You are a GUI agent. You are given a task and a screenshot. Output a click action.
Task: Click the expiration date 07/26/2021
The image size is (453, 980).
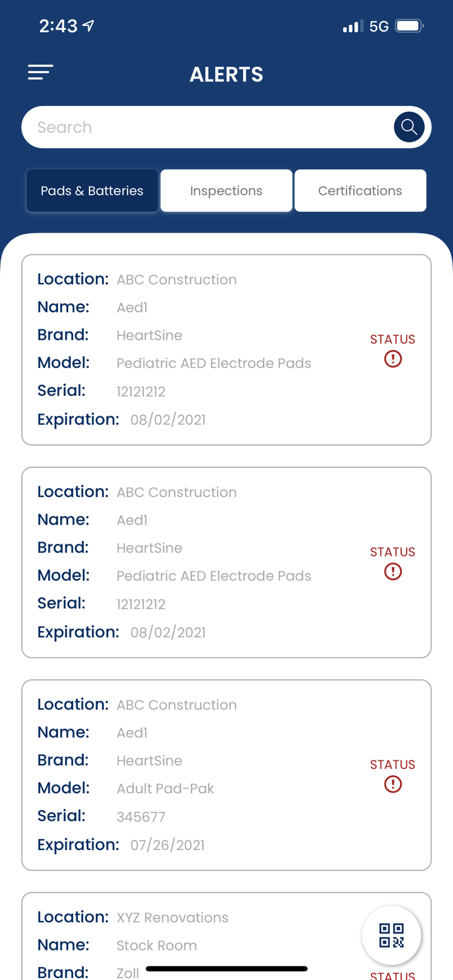coord(167,844)
